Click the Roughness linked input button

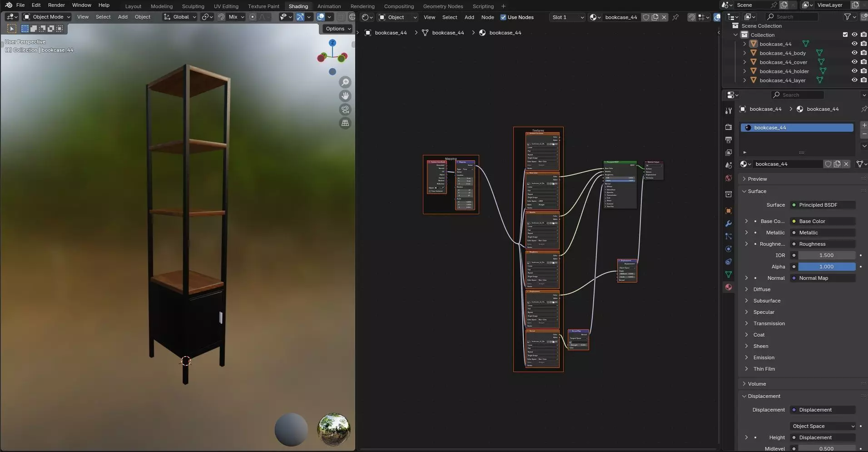(823, 244)
